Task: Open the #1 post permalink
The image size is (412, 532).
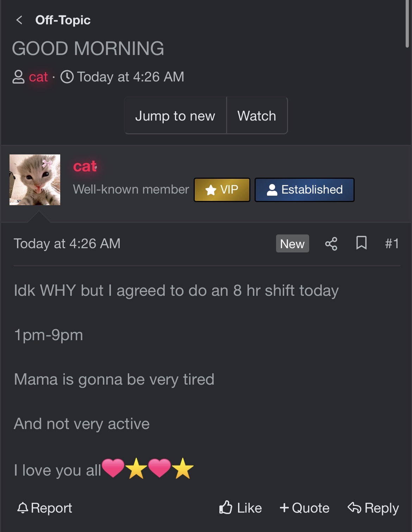Action: [392, 243]
